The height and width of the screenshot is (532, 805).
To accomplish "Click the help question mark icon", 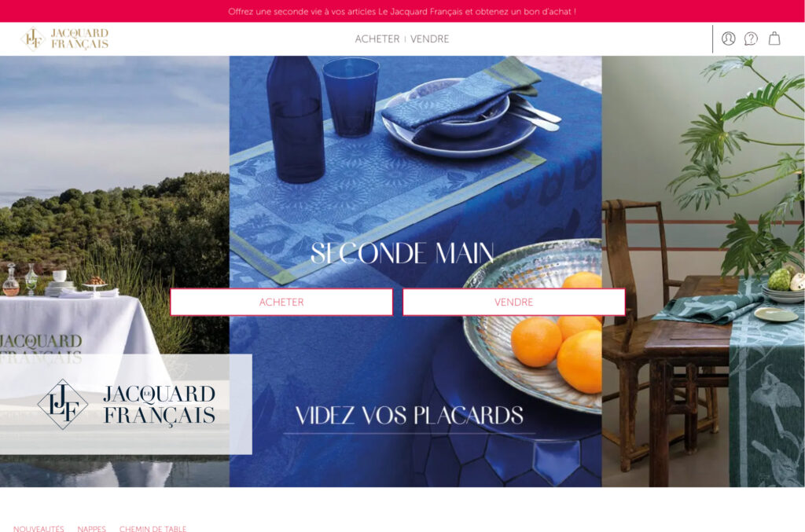I will coord(751,39).
